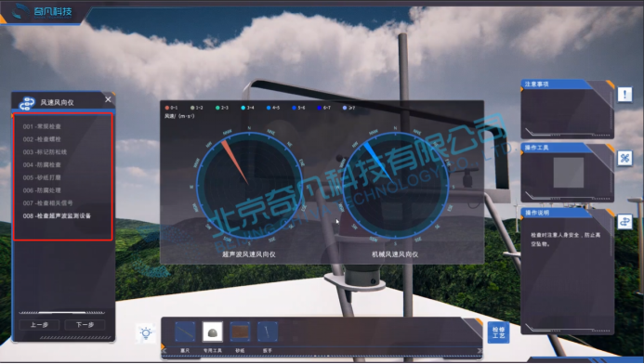Click the 风速风向仪 panel workflow icon
The height and width of the screenshot is (364, 644).
click(27, 102)
